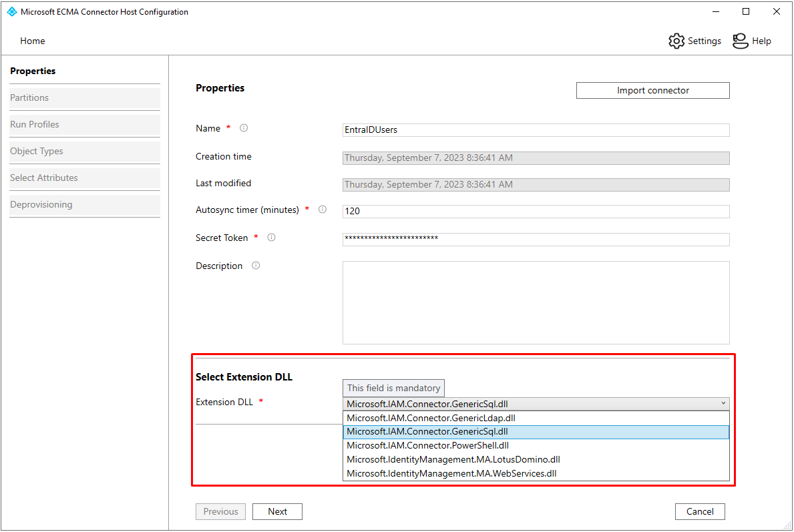
Task: Collapse the Extension DLL dropdown arrow
Action: [723, 403]
